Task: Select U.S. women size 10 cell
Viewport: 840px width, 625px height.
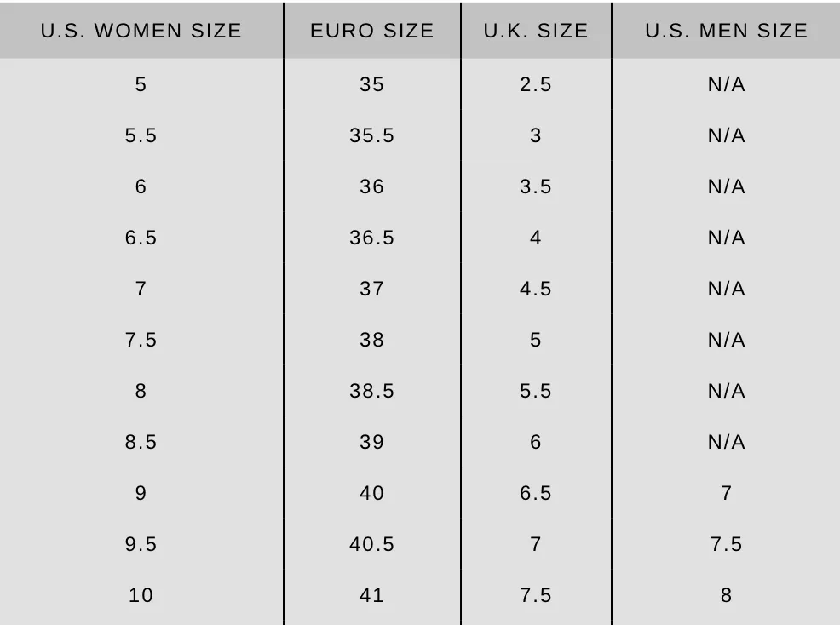Action: [x=141, y=595]
